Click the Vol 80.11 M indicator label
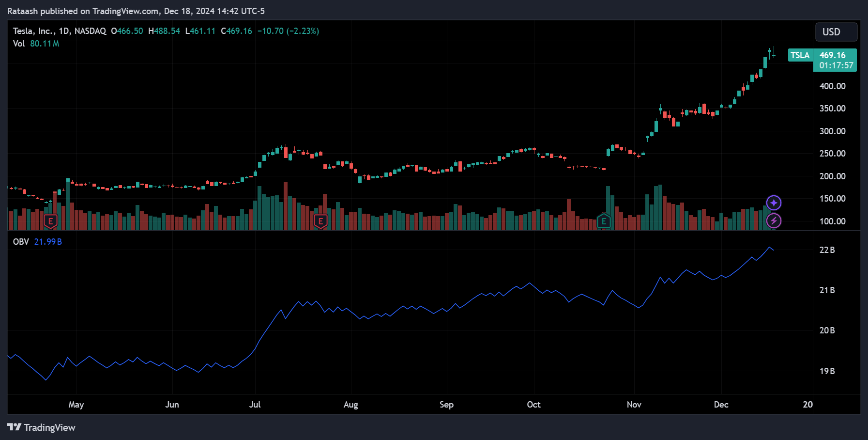Image resolution: width=868 pixels, height=440 pixels. point(36,44)
